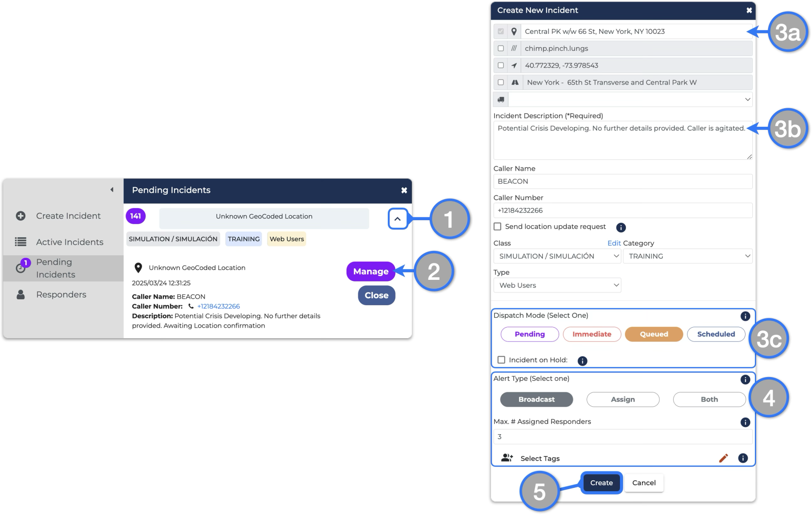Select the Queued dispatch mode

click(653, 334)
